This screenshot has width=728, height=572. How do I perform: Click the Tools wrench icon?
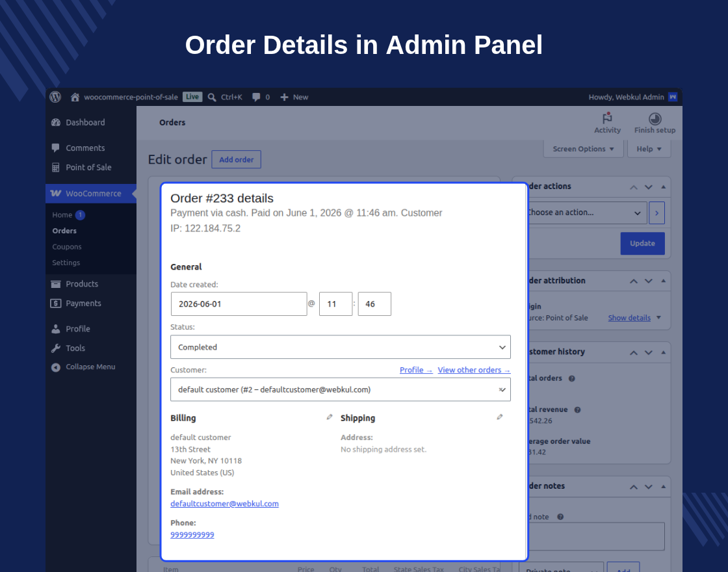pos(56,348)
